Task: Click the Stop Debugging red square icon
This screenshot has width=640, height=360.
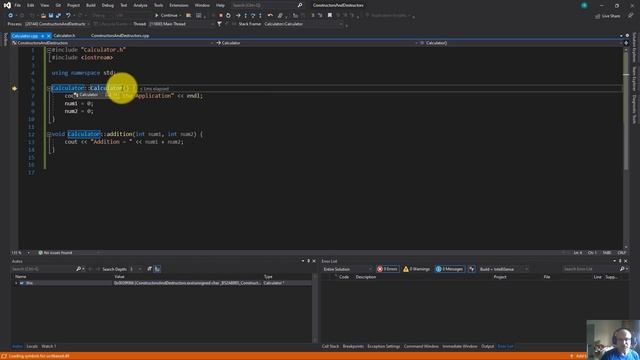Action: 221,16
